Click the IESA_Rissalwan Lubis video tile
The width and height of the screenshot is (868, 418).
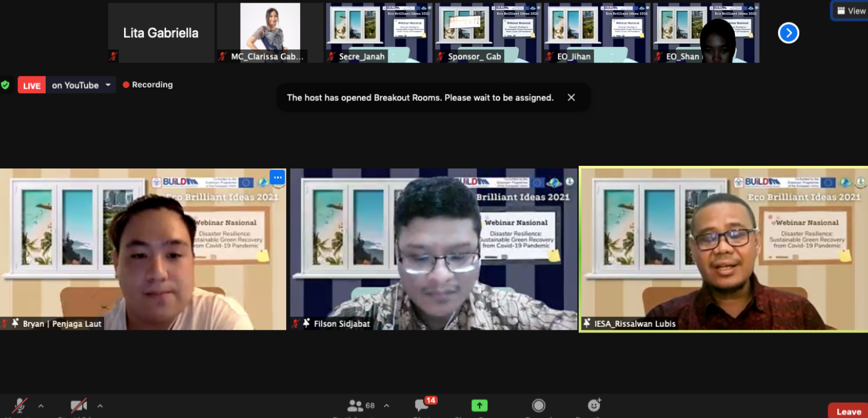pos(723,250)
